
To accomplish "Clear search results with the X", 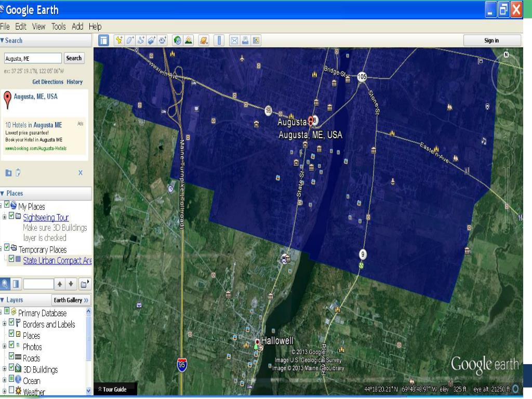I will click(81, 172).
